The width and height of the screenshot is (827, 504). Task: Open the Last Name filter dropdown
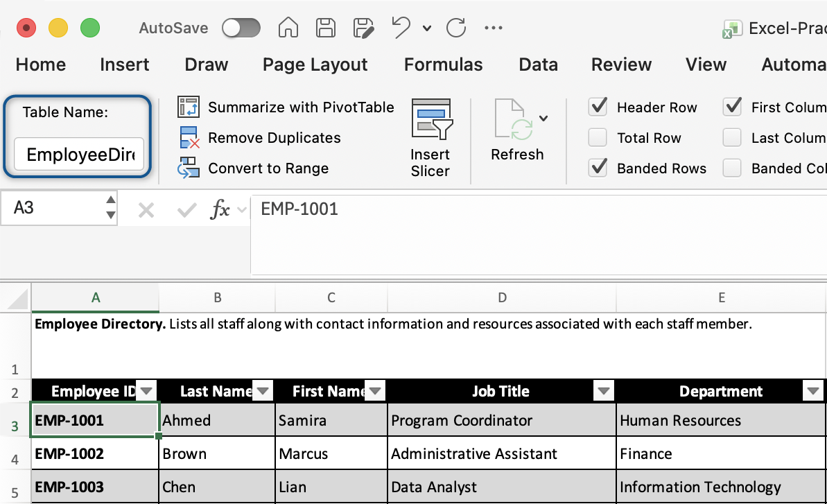click(263, 391)
